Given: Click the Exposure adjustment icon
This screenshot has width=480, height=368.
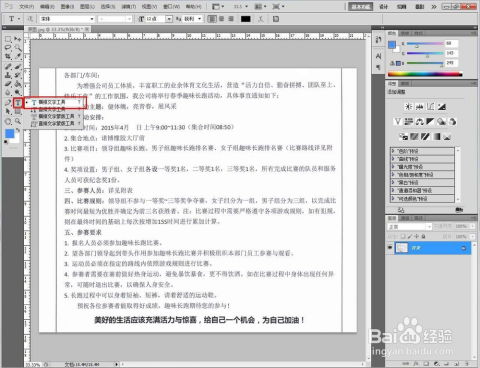Looking at the screenshot, I should point(442,107).
